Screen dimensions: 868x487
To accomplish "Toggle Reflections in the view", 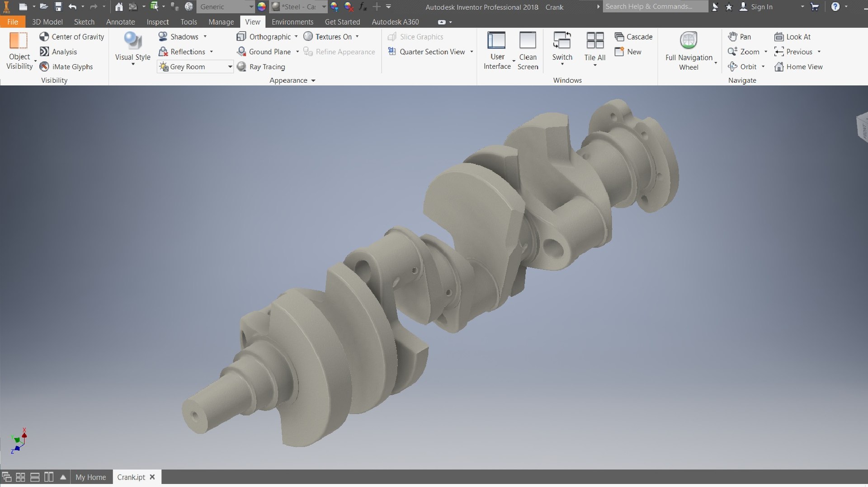I will coord(182,52).
